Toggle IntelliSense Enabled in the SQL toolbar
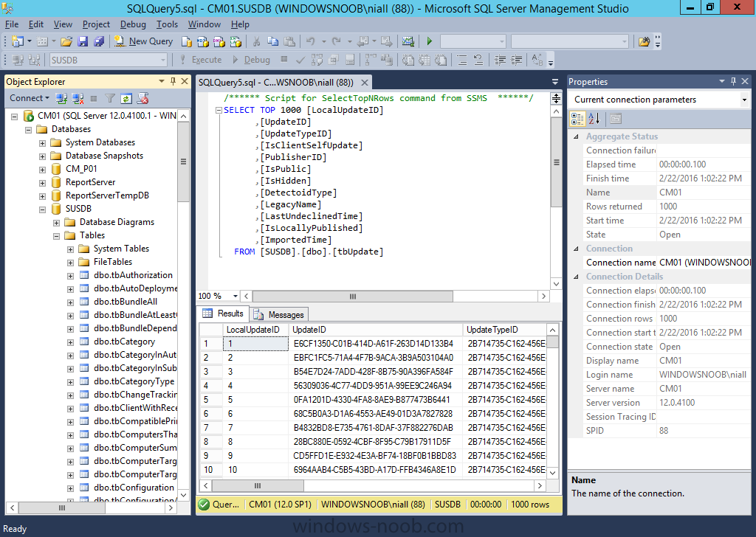 [x=350, y=60]
